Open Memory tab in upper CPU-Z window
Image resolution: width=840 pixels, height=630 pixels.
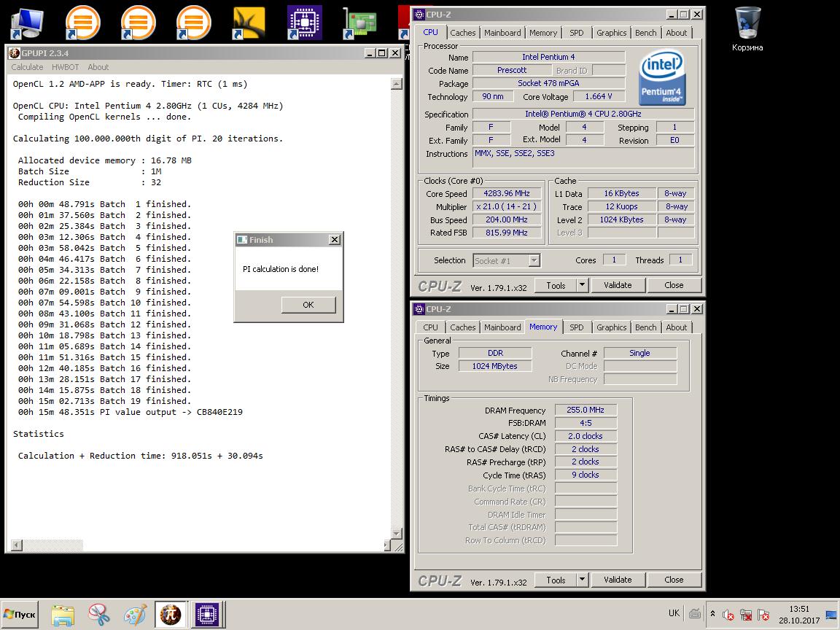click(x=543, y=33)
